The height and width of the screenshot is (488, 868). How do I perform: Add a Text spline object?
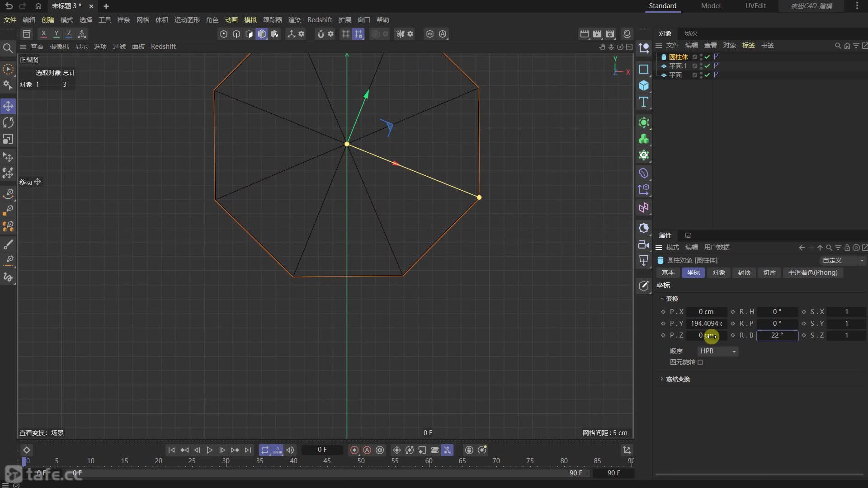tap(644, 102)
